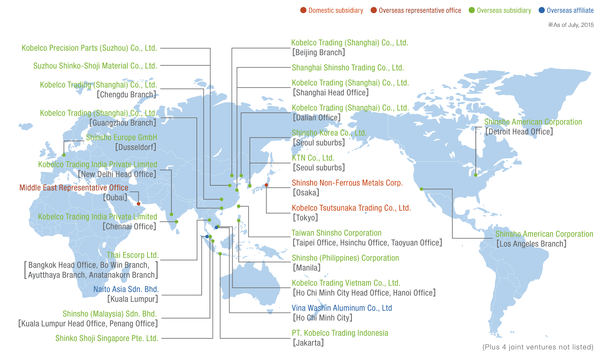Select 'Shinsho Europe GmbH' label

[x=122, y=137]
